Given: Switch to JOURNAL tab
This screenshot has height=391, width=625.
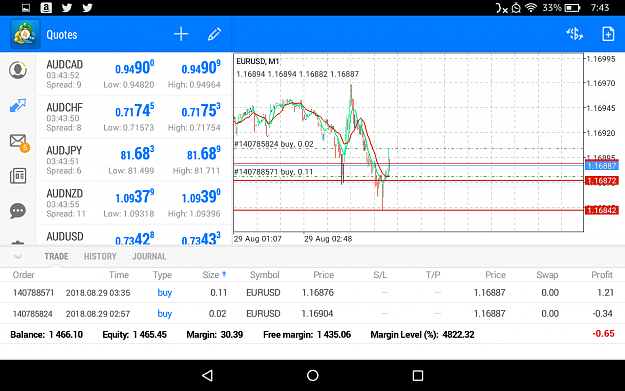Looking at the screenshot, I should 149,256.
